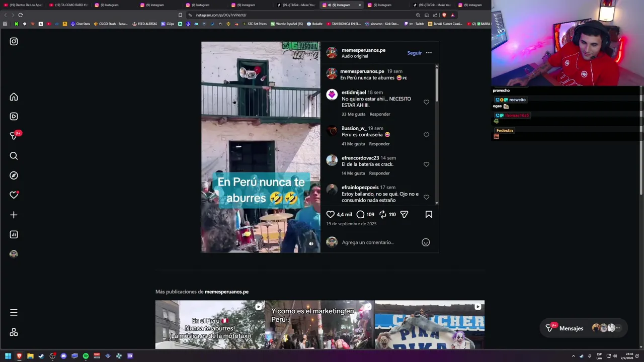
Task: Play the video of the band on balcony
Action: pos(261,147)
